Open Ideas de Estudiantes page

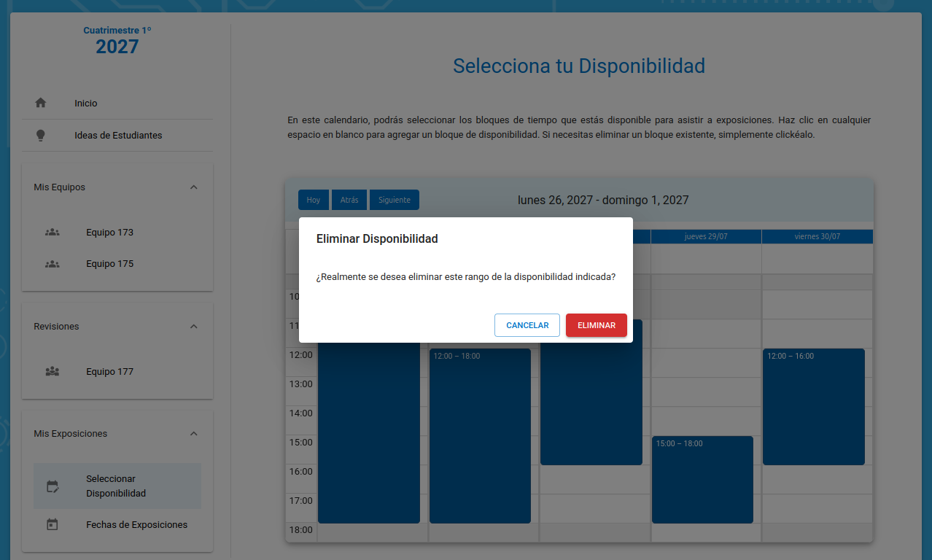click(118, 136)
